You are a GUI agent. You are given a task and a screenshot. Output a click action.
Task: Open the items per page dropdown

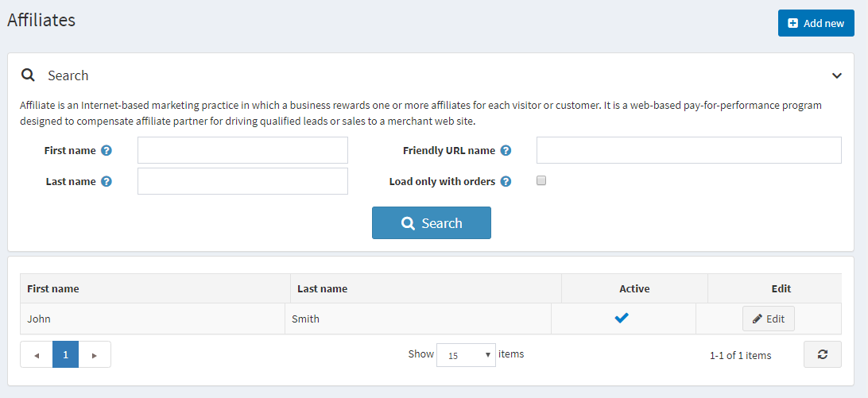point(466,355)
